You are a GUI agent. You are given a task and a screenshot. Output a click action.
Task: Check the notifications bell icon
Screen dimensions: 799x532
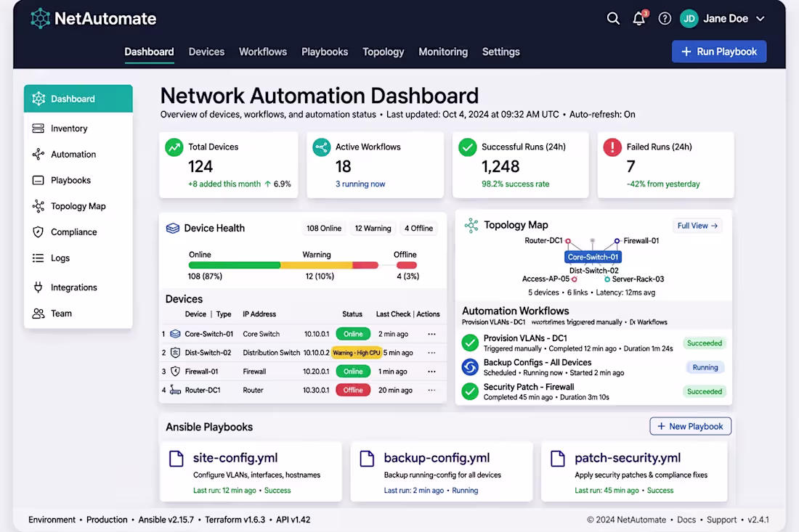click(639, 19)
